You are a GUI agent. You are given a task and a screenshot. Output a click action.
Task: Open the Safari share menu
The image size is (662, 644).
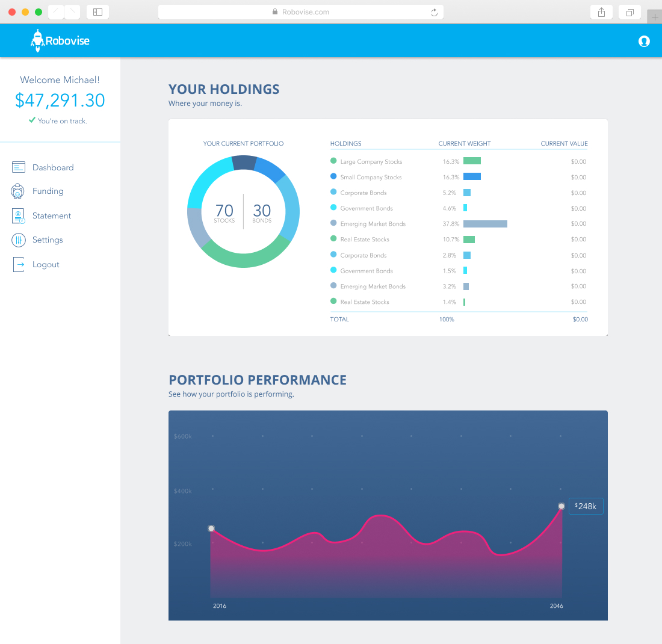coord(602,12)
